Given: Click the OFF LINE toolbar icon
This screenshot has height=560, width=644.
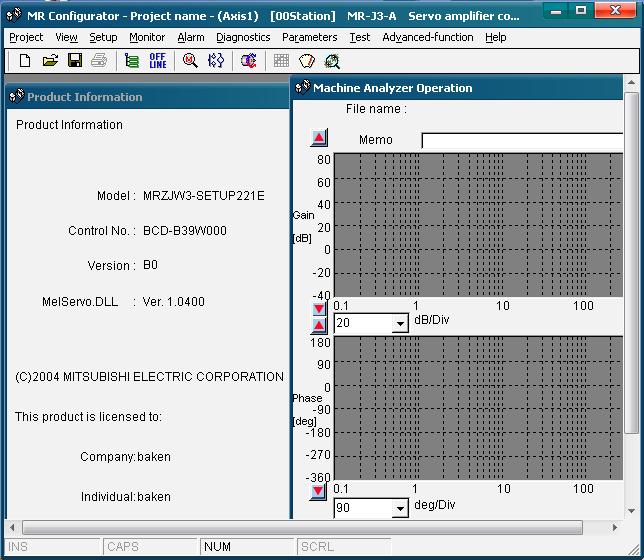Looking at the screenshot, I should (x=158, y=61).
